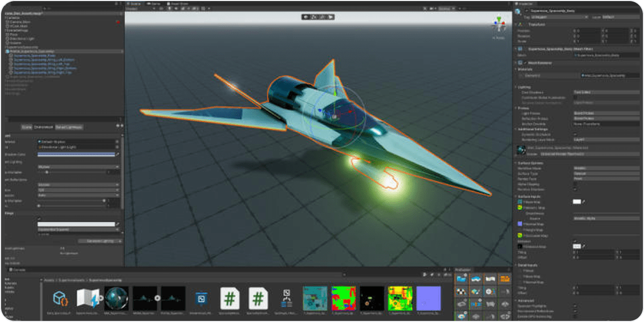Select Camera_Main in the Hierarchy

[20, 22]
